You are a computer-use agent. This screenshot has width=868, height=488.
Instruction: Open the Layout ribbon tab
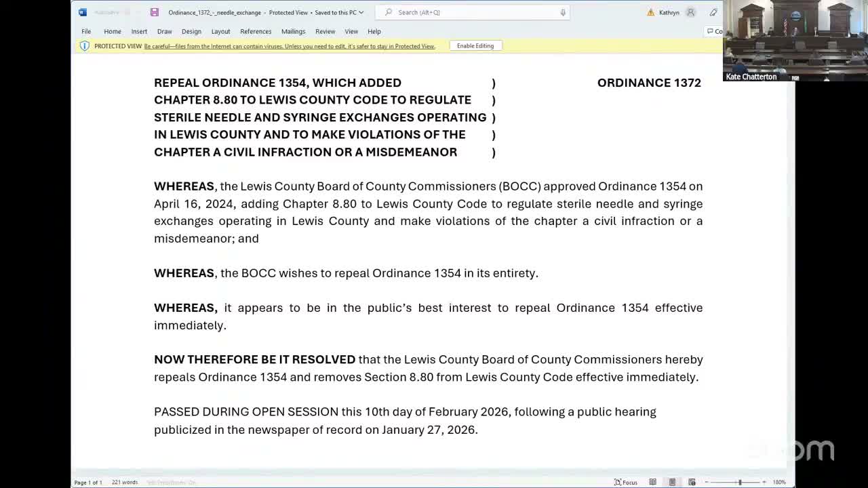[x=220, y=31]
